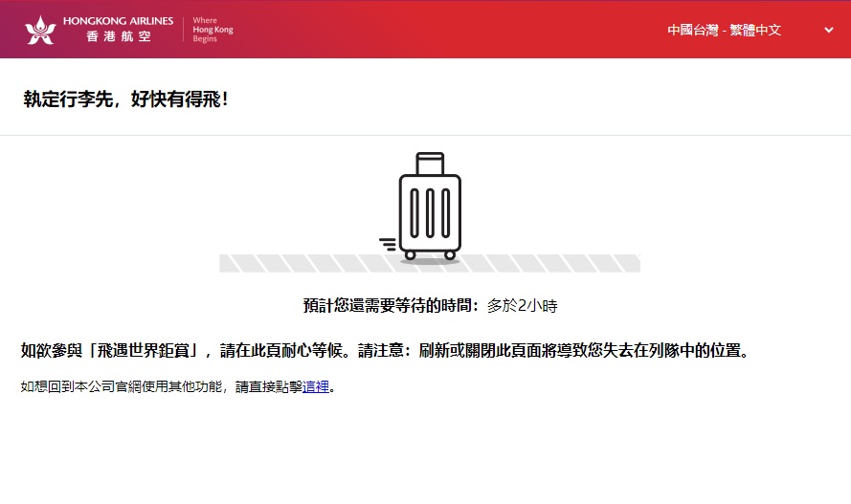851x504 pixels.
Task: Click the bold 飛遇世界鉅賞 queue notice text
Action: pos(383,350)
